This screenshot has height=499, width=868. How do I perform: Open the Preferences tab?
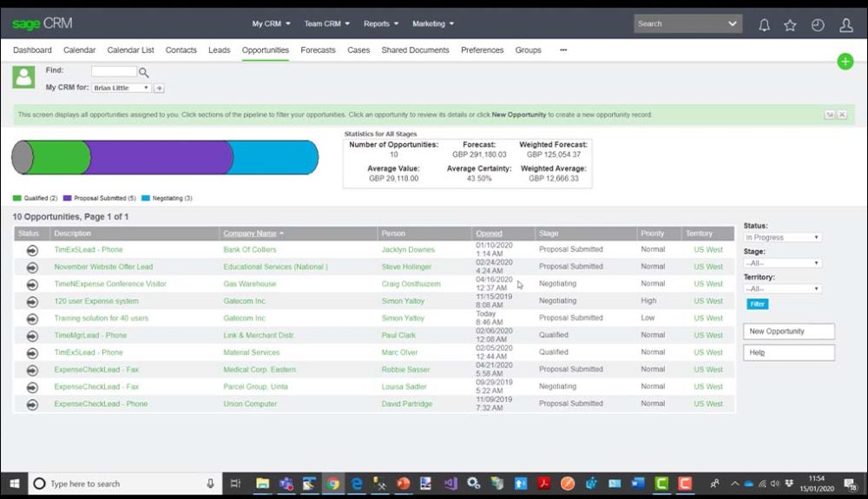tap(482, 49)
